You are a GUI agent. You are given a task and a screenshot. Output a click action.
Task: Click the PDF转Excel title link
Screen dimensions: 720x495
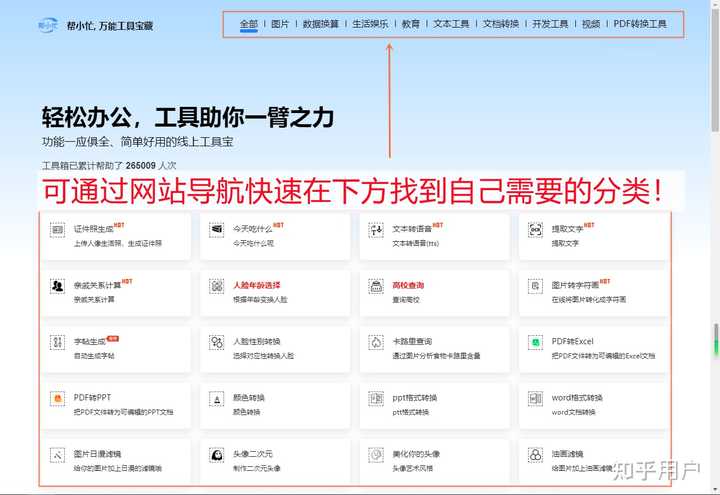coord(573,341)
